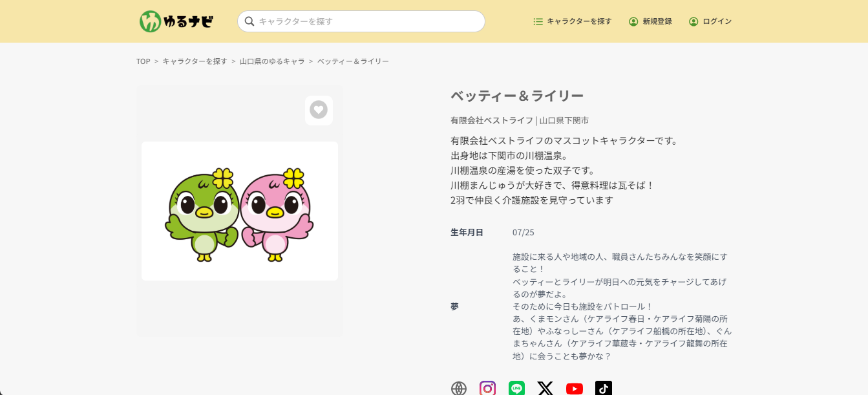Focus the キャラクターを探す search field
The image size is (868, 395).
[x=368, y=21]
